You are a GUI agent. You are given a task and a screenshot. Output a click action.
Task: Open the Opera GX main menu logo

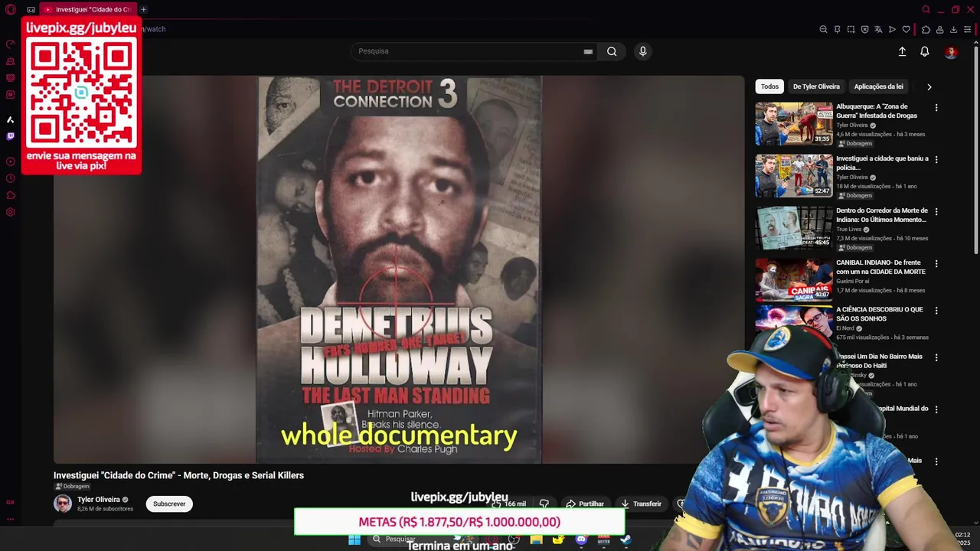click(x=11, y=10)
